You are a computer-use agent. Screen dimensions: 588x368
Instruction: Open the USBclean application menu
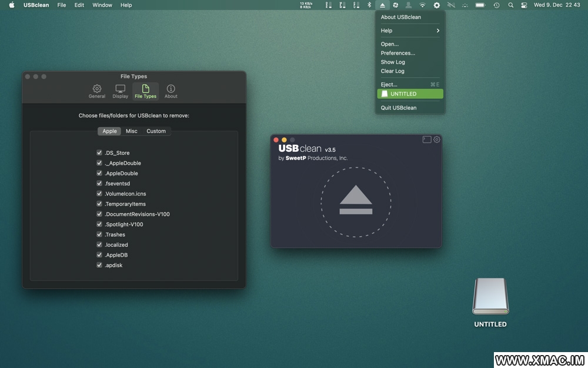pos(36,5)
